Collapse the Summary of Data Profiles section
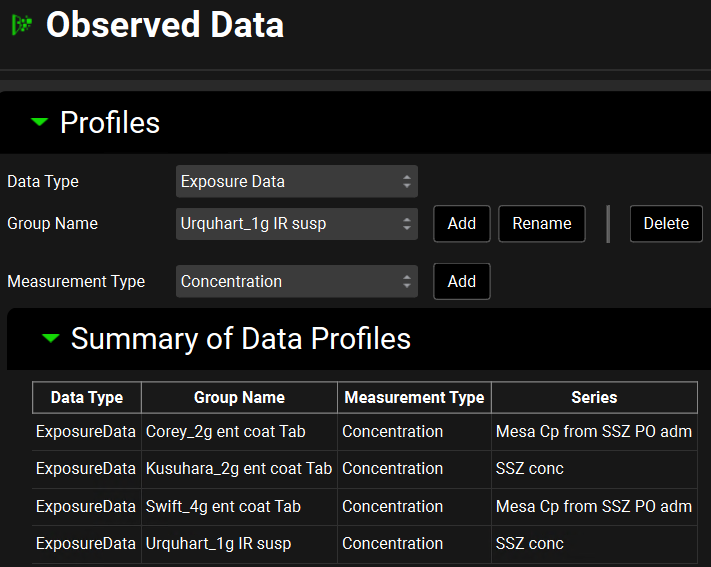 pos(50,339)
